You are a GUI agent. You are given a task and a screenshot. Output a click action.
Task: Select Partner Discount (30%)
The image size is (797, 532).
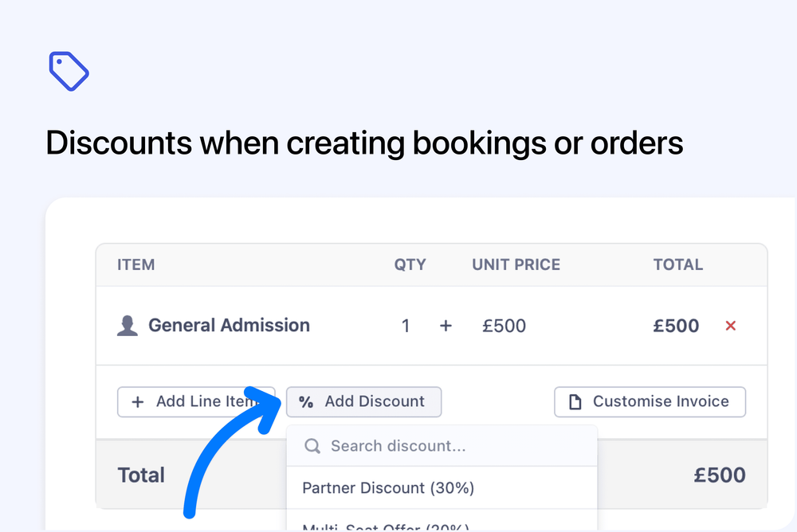coord(387,487)
